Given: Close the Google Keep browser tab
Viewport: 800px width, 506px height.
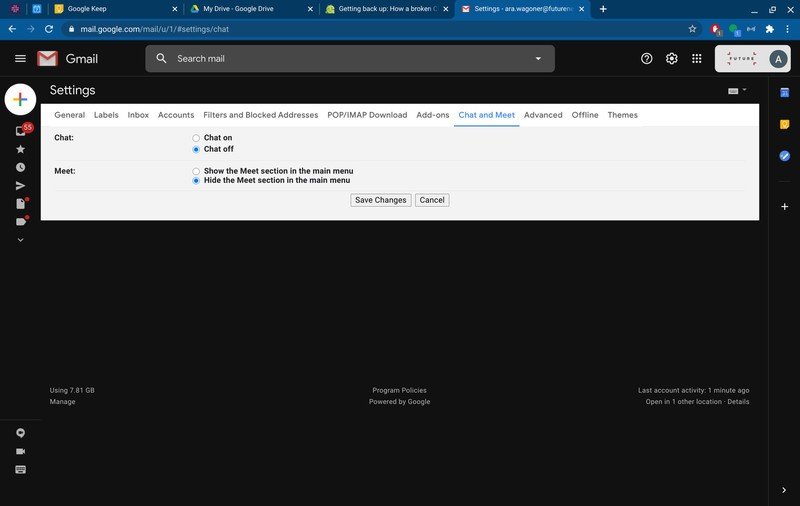Looking at the screenshot, I should (x=175, y=9).
